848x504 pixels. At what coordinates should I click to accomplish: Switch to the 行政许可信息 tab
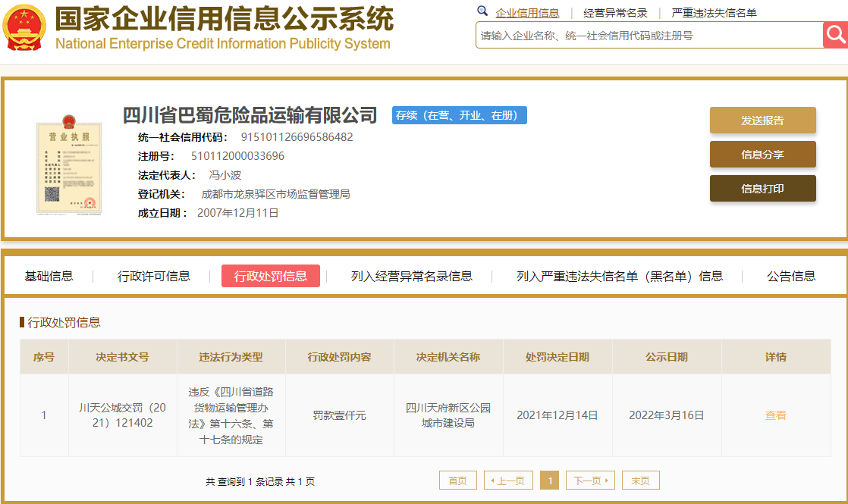pos(153,276)
